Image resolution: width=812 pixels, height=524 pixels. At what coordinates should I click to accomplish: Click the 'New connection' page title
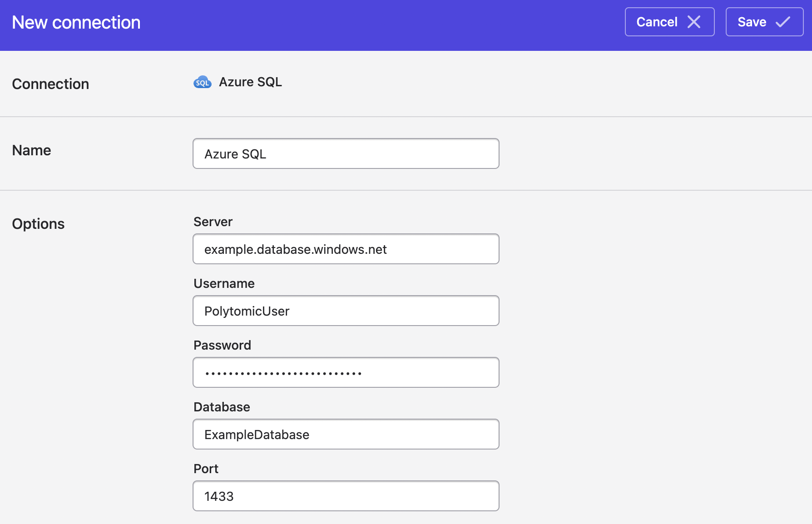tap(76, 22)
